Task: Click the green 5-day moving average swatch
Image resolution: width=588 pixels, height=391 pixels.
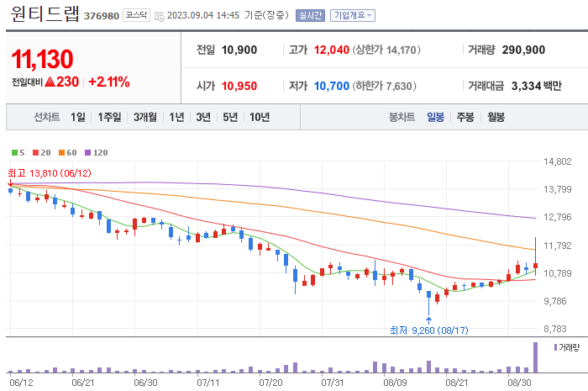Action: (14, 153)
